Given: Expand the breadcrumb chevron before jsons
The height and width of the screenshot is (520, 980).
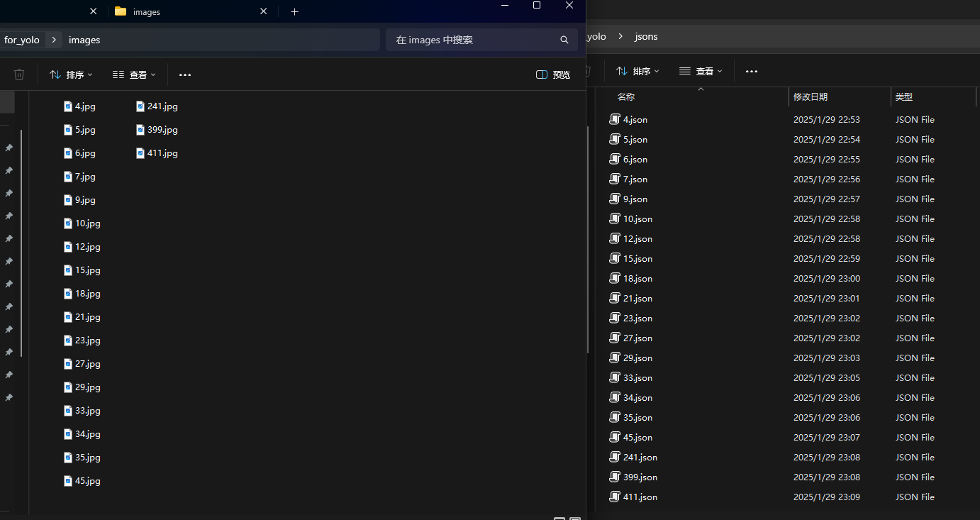Looking at the screenshot, I should coord(620,36).
